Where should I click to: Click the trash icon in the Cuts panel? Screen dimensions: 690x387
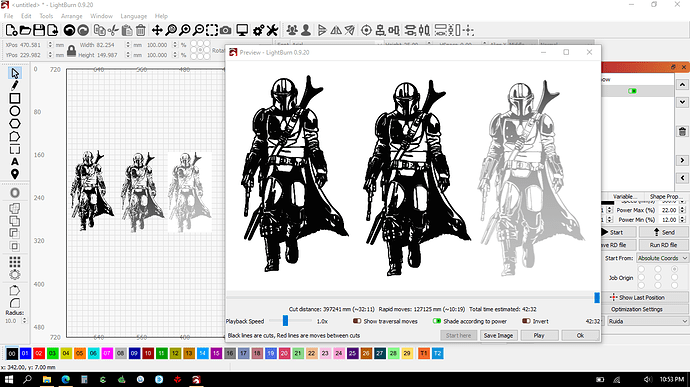point(682,131)
